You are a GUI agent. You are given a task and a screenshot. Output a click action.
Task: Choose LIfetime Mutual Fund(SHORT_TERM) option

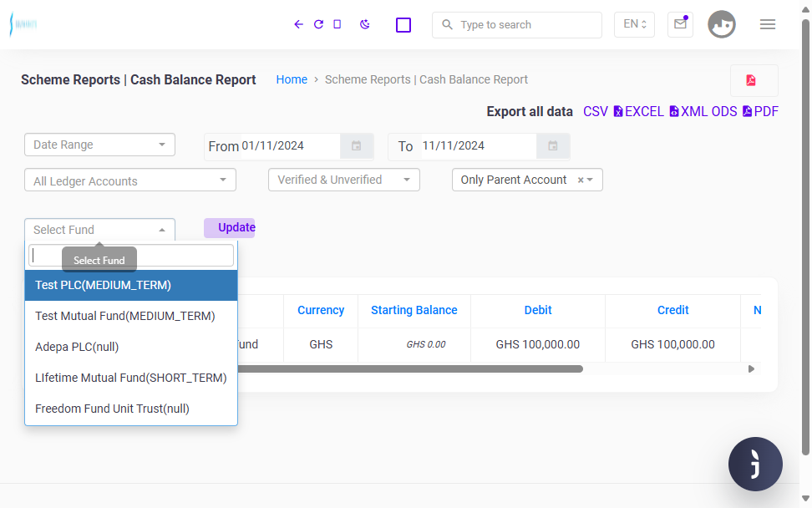click(131, 378)
